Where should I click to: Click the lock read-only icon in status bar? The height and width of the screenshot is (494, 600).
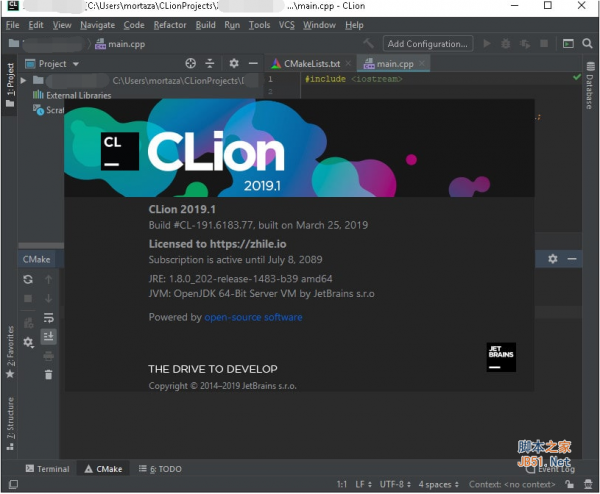[x=569, y=484]
